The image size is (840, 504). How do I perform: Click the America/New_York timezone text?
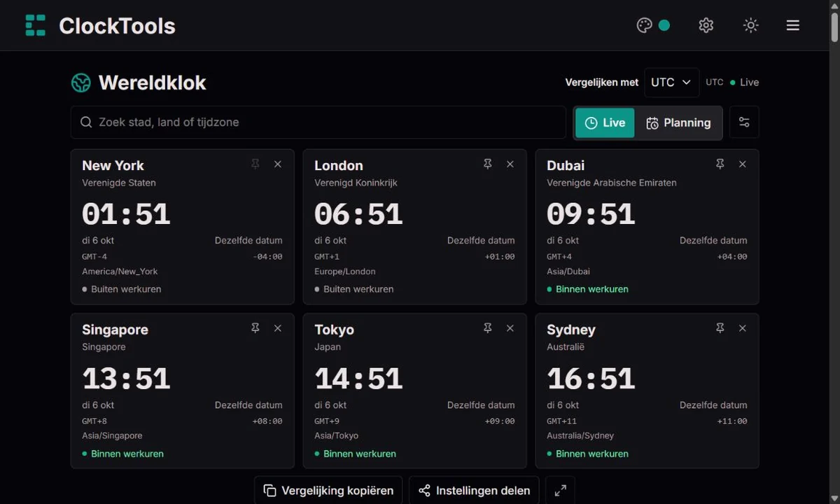120,272
